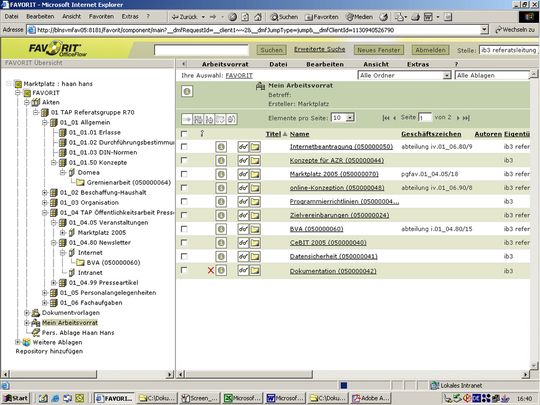Tick checkbox for Dokumentation row
This screenshot has width=540, height=405.
(x=184, y=270)
